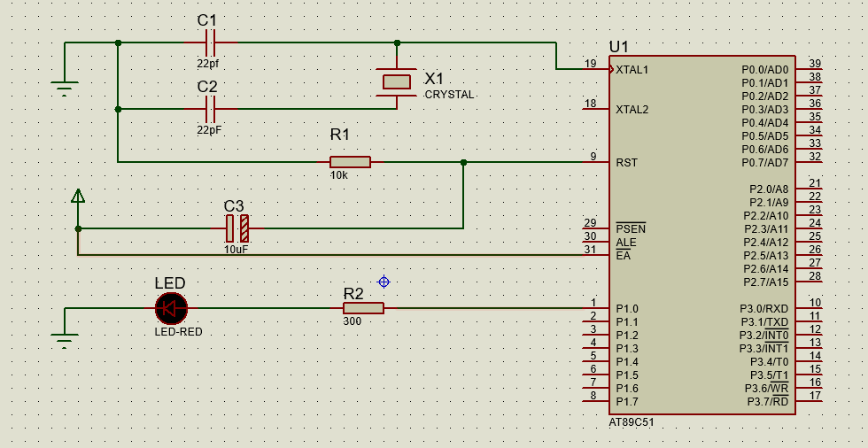Click the P3.0/RXD pin name

[764, 309]
